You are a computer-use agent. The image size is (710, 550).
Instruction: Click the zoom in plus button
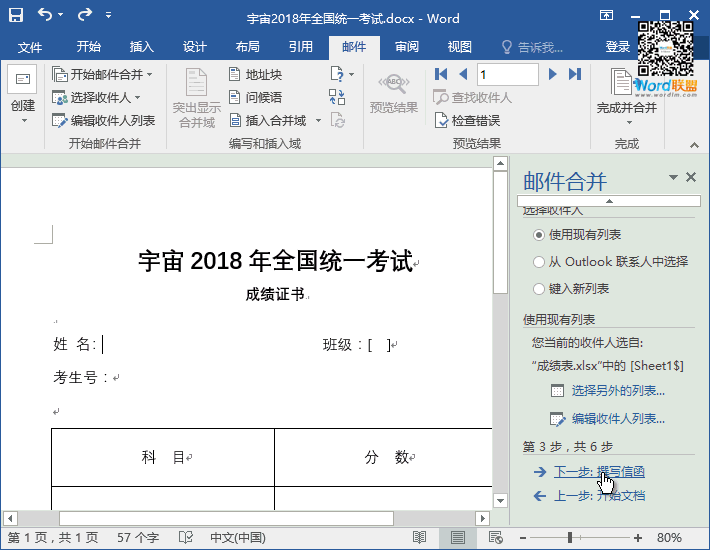point(638,538)
